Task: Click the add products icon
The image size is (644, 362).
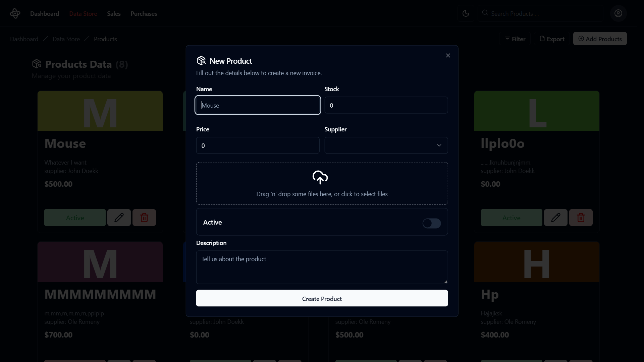Action: (x=581, y=39)
